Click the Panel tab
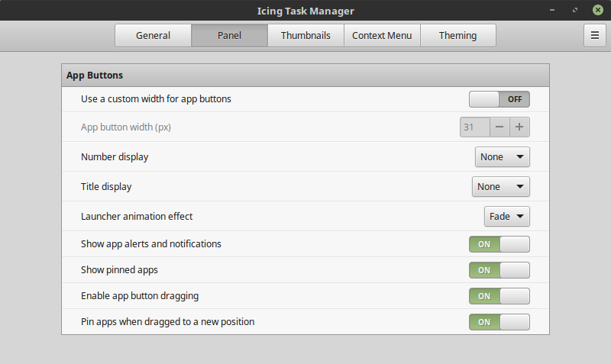 [x=229, y=36]
